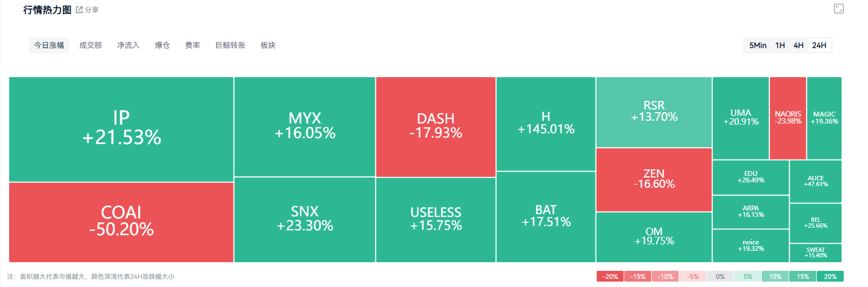868x287 pixels.
Task: Choose the 1H timeframe
Action: (780, 45)
